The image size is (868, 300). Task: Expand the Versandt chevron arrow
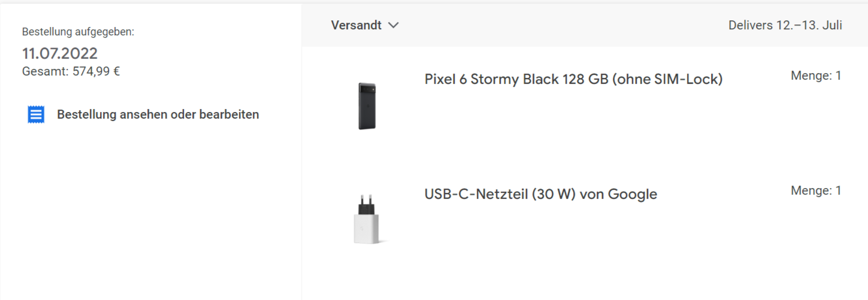click(x=393, y=25)
